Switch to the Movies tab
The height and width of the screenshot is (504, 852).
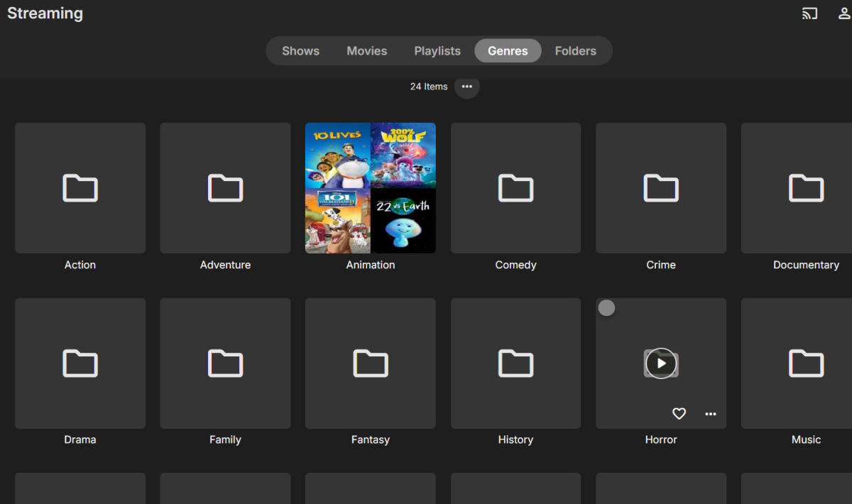[x=366, y=51]
